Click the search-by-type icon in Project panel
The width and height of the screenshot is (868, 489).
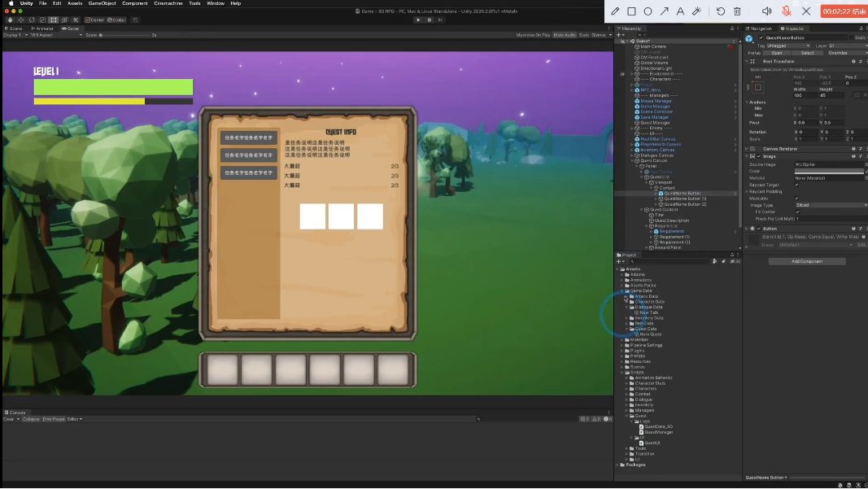715,261
